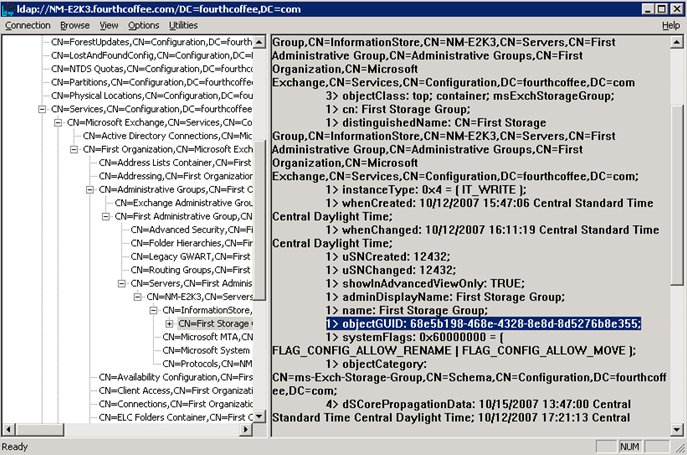Image resolution: width=687 pixels, height=455 pixels.
Task: Click tree pane scroll left arrow
Action: click(x=8, y=429)
